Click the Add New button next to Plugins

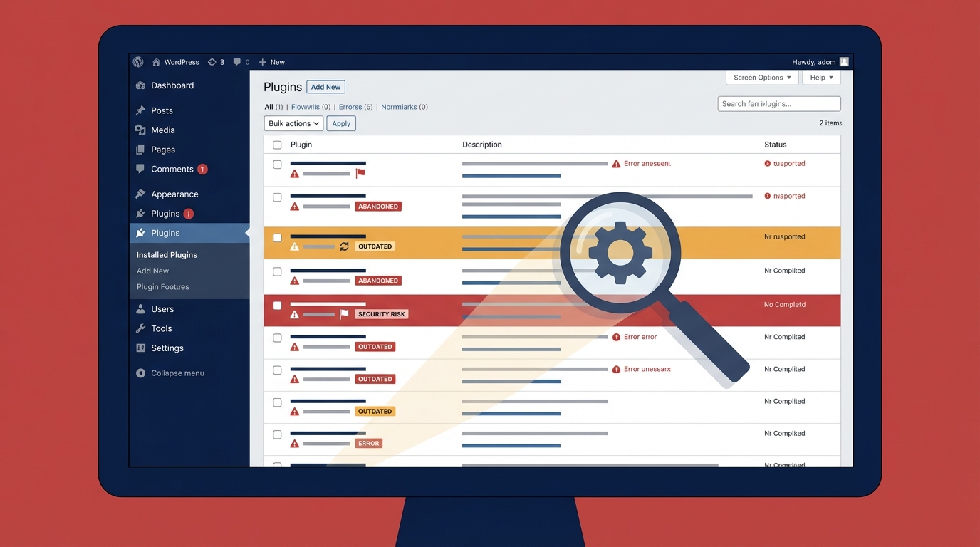click(325, 87)
